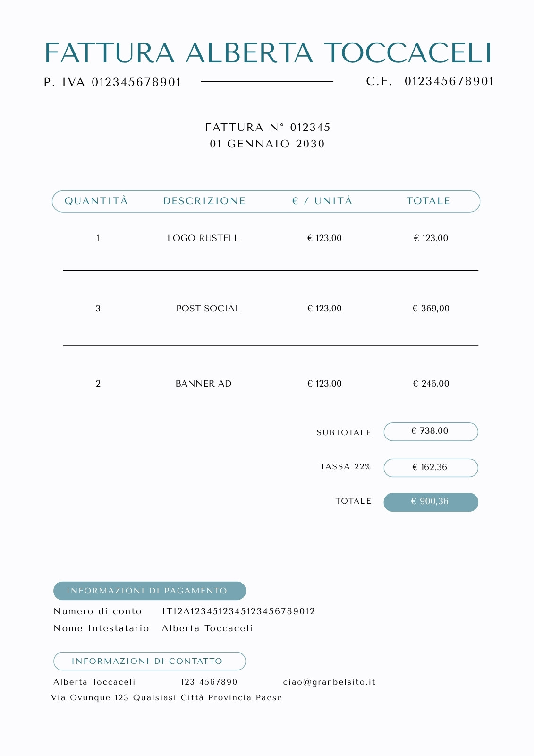This screenshot has width=534, height=756.
Task: Click the email ciao@granbelsito.it
Action: 329,682
